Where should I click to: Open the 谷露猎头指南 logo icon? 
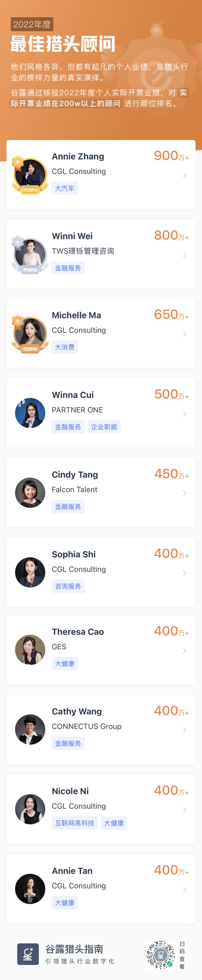(28, 954)
